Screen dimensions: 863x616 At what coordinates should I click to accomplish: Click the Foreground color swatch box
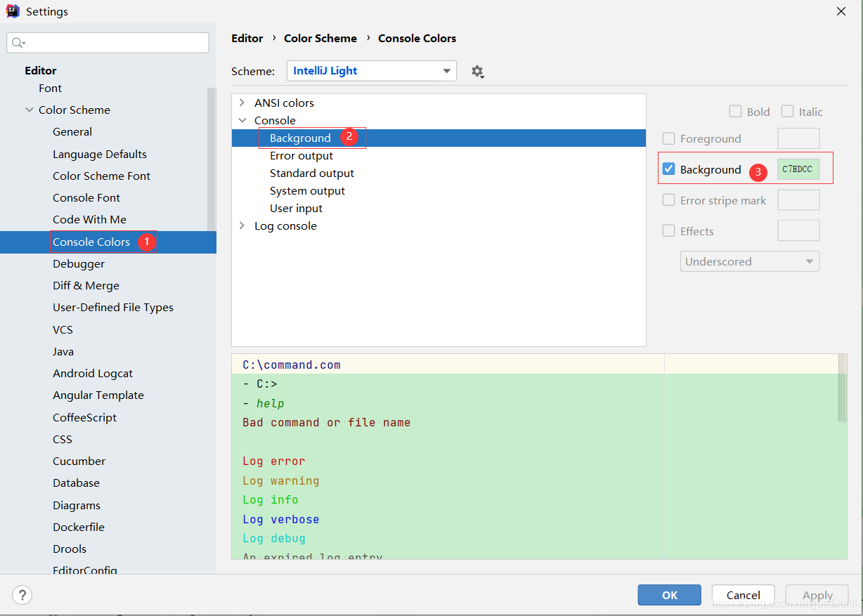(798, 138)
